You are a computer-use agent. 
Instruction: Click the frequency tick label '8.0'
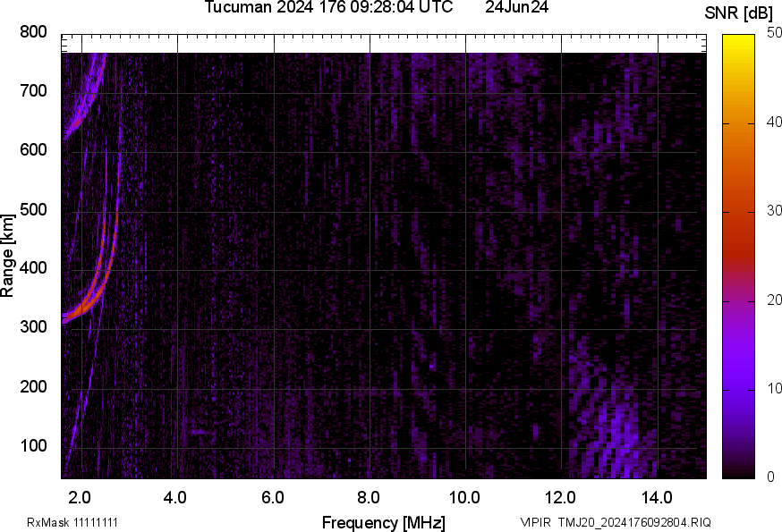pyautogui.click(x=368, y=497)
